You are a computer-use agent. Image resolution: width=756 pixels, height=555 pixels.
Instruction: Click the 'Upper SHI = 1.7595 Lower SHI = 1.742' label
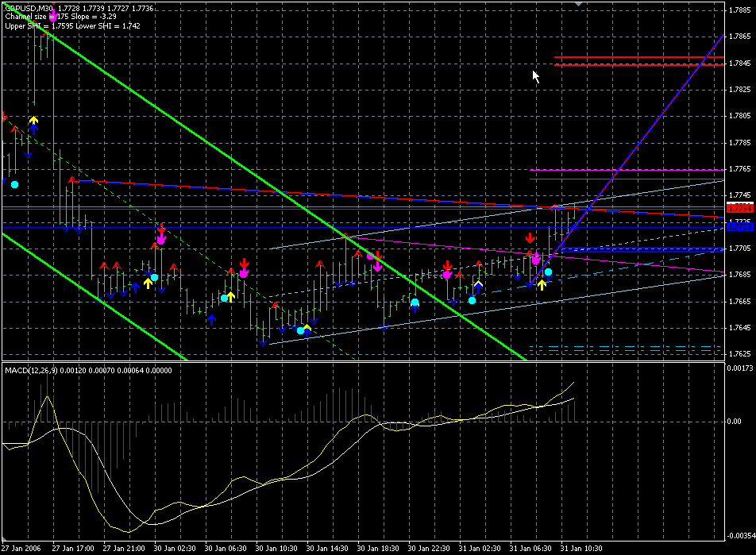73,26
